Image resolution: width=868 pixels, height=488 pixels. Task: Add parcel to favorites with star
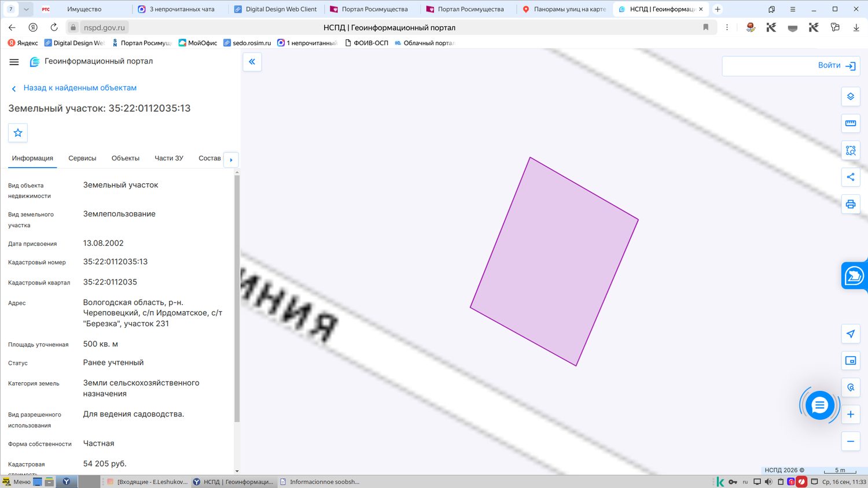coord(18,133)
